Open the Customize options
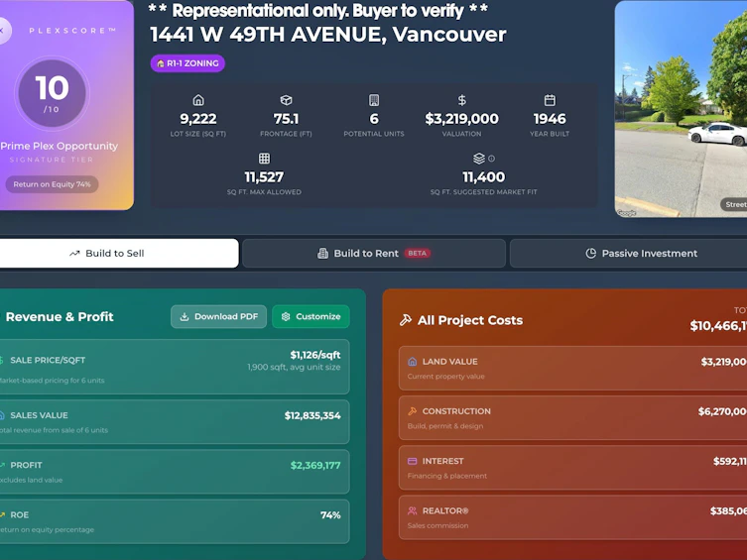 311,316
